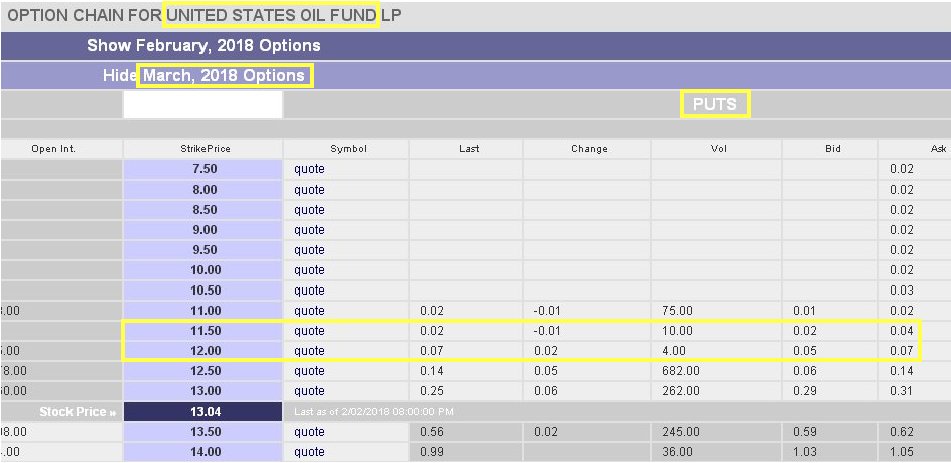Viewport: 951px width, 463px height.
Task: Click the Vol column header
Action: pos(719,149)
